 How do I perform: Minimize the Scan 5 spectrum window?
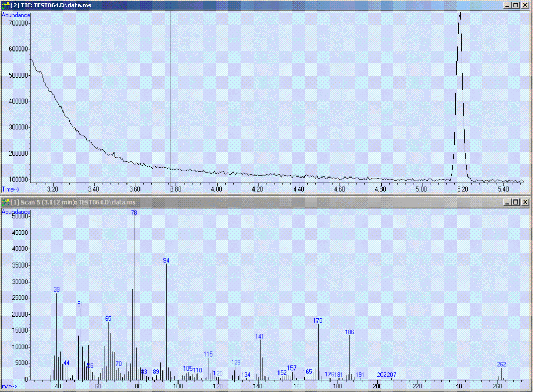click(507, 202)
